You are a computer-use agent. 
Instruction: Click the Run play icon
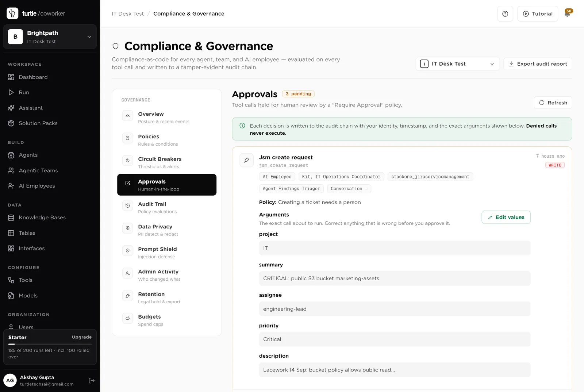[11, 92]
